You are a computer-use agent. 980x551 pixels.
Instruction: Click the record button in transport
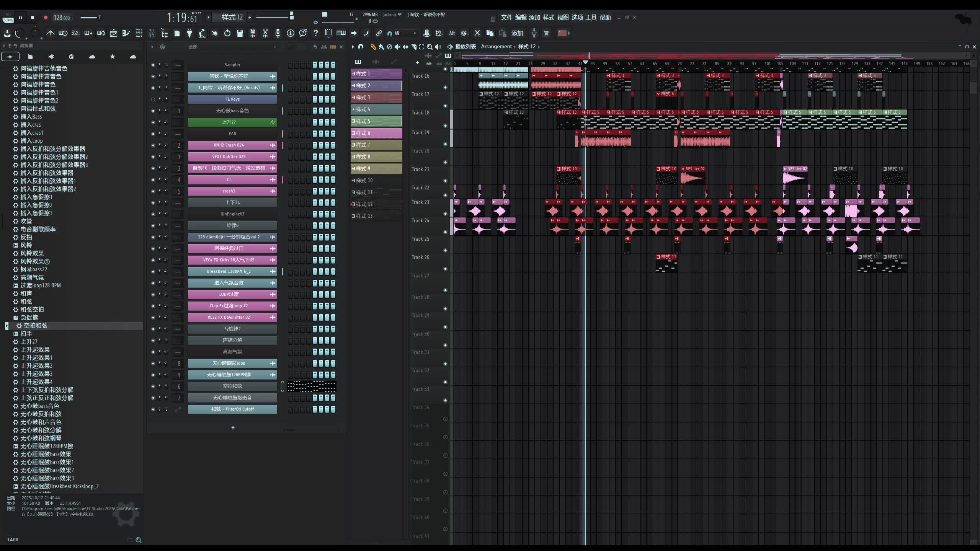pos(46,18)
